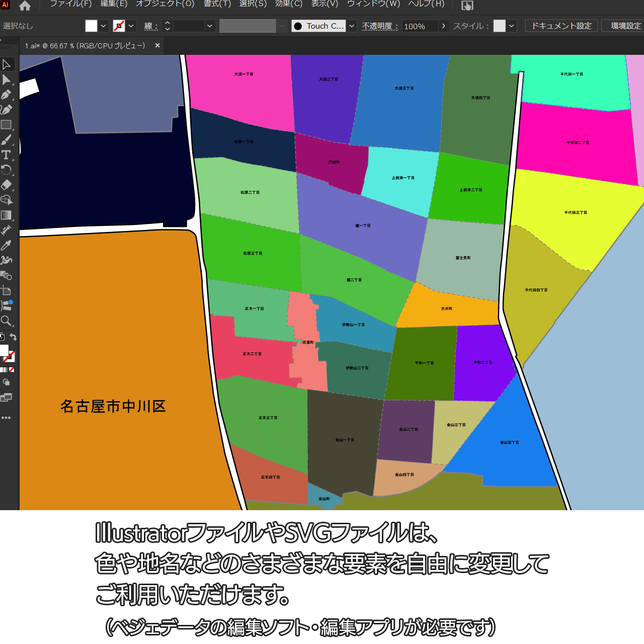644x644 pixels.
Task: Choose the Eyedropper tool
Action: click(6, 246)
